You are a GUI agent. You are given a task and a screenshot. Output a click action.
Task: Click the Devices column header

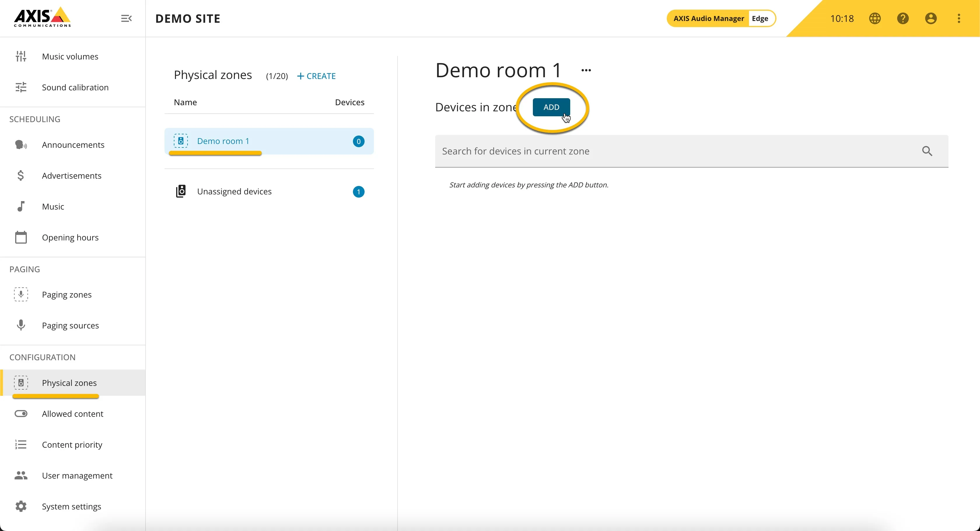pos(350,102)
